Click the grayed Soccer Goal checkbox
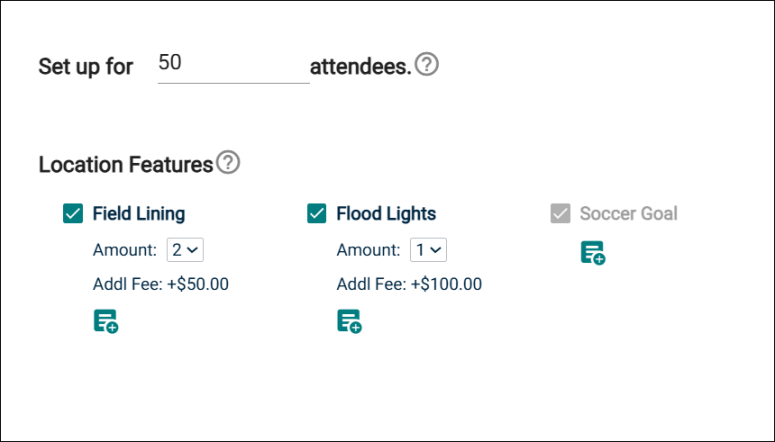Image resolution: width=775 pixels, height=442 pixels. 560,214
